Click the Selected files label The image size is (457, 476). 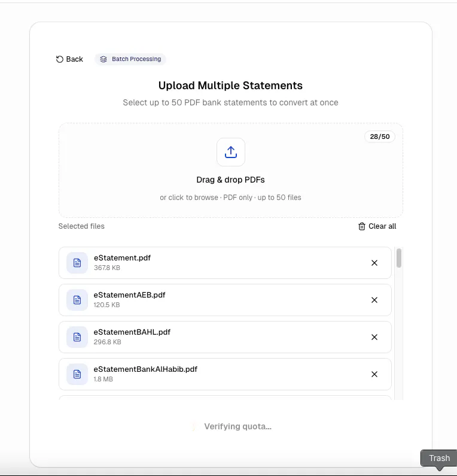81,226
